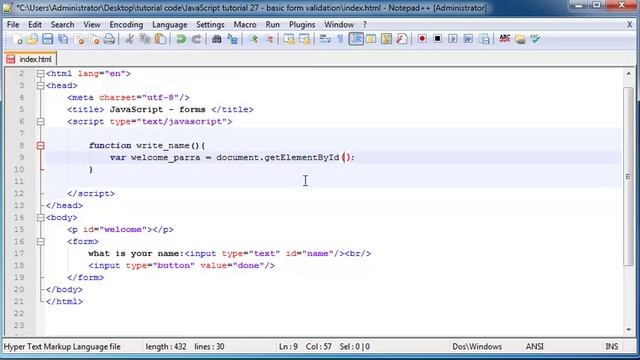Viewport: 640px width, 360px height.
Task: Open the Run menu
Action: pyautogui.click(x=273, y=24)
